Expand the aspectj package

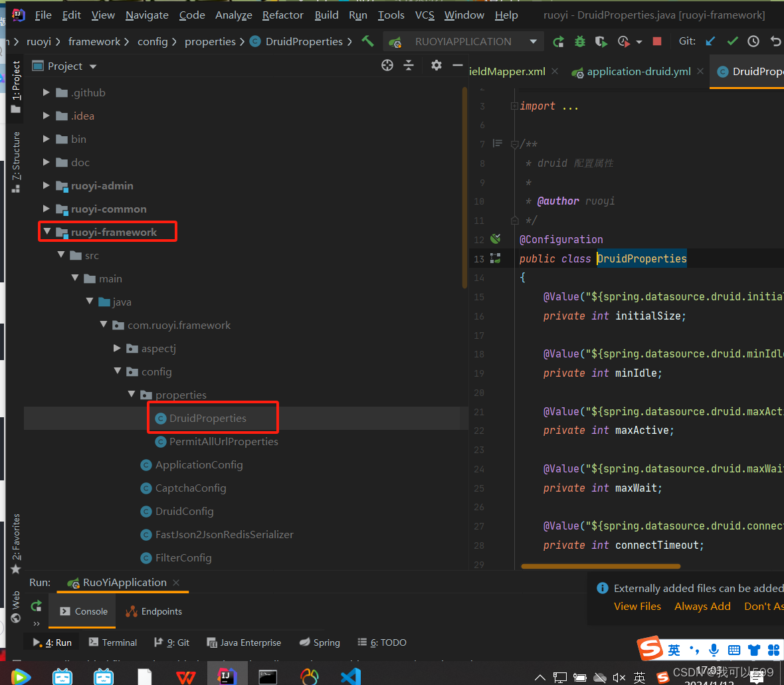click(116, 348)
